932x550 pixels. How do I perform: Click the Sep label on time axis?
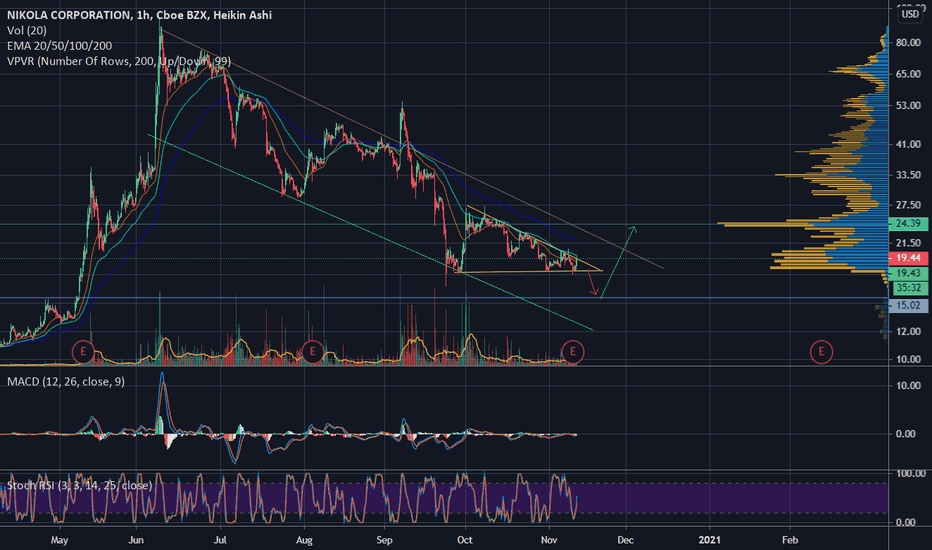pos(385,540)
